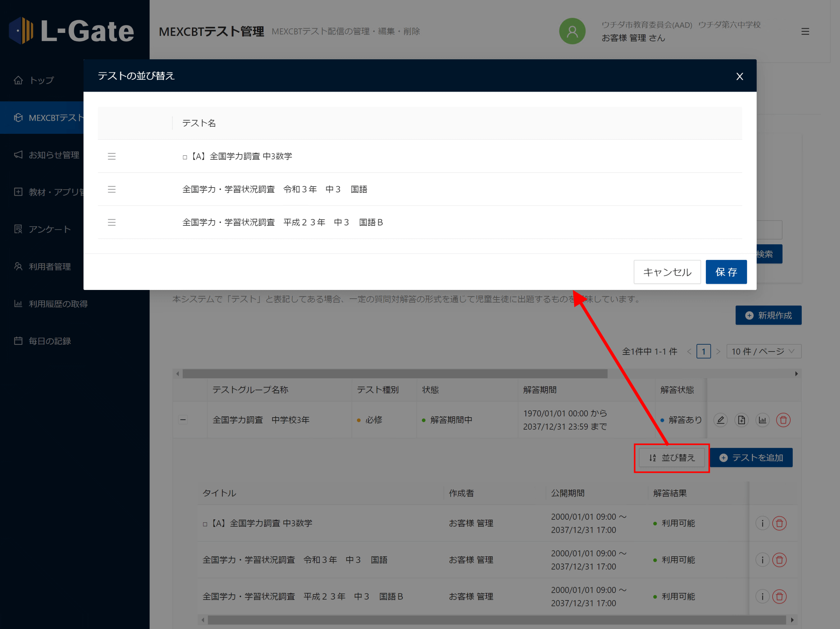Select 全国学力・学習状況調査 平成23年 中3 国語B in dialog
The image size is (840, 629).
420,222
